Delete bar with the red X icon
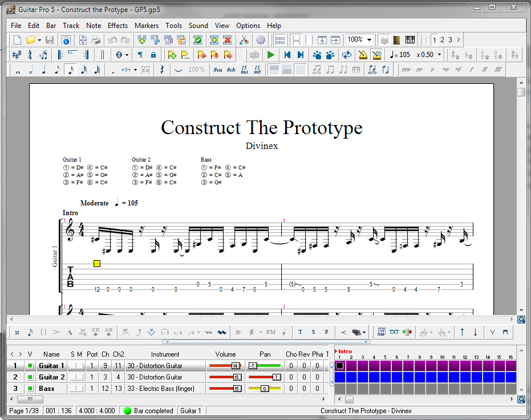Viewport: 531px width, 420px height. pos(228,40)
